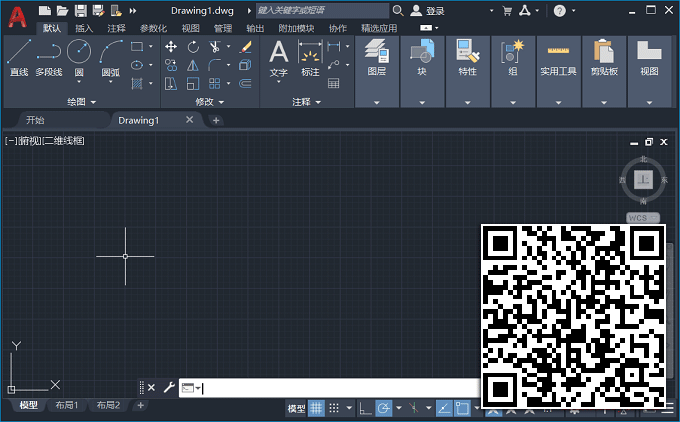
Task: Open the Layers (图层) panel dropdown
Action: click(x=376, y=103)
